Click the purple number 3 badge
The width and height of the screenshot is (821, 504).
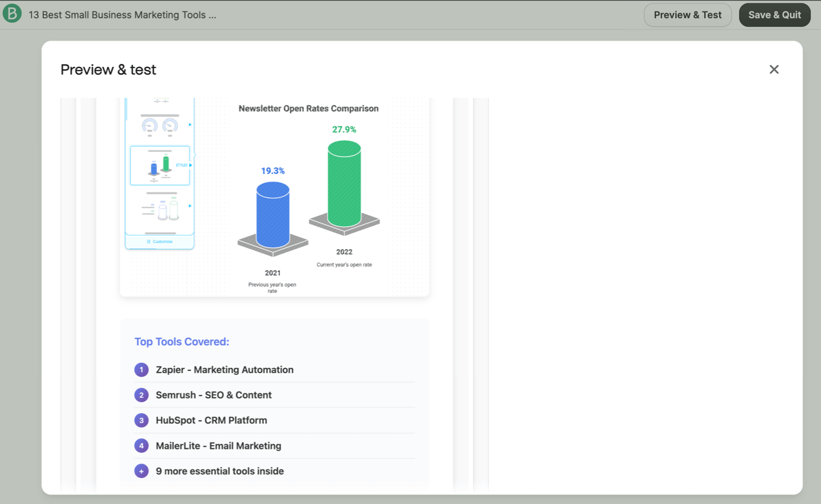point(141,420)
